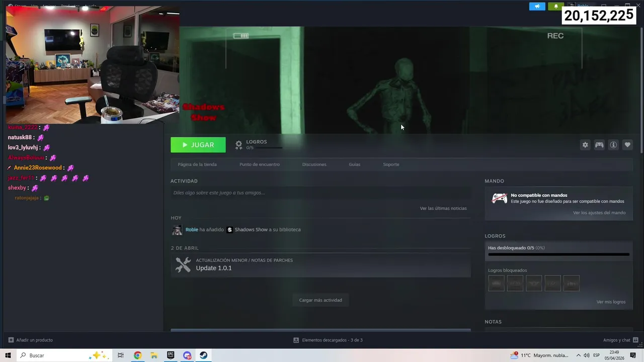
Task: Select the first locked achievement thumbnail
Action: [x=496, y=283]
